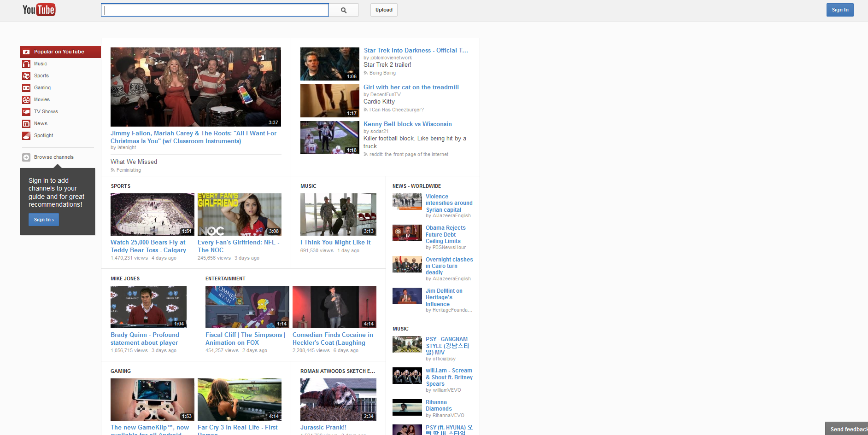Open will.i.am Scream & Shout link
The image size is (868, 435).
click(x=449, y=377)
